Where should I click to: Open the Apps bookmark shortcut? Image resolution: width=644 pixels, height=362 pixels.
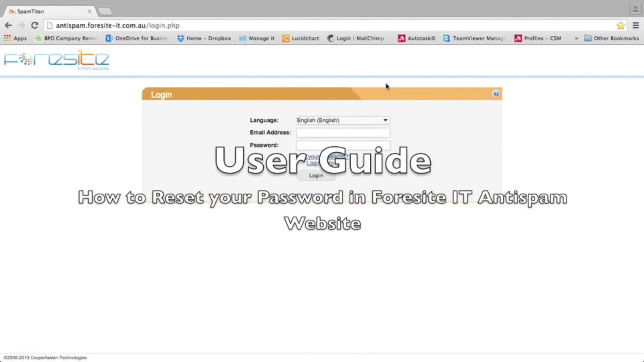point(15,38)
